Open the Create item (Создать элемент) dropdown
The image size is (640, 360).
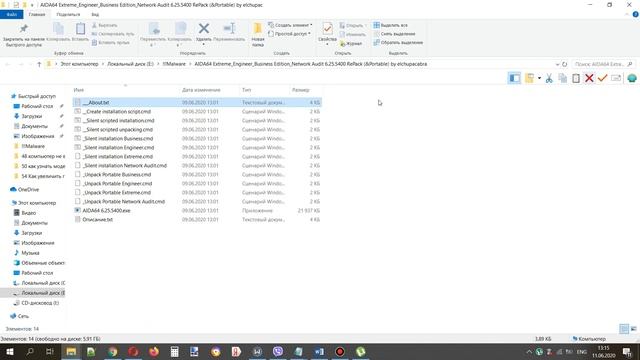[x=290, y=25]
